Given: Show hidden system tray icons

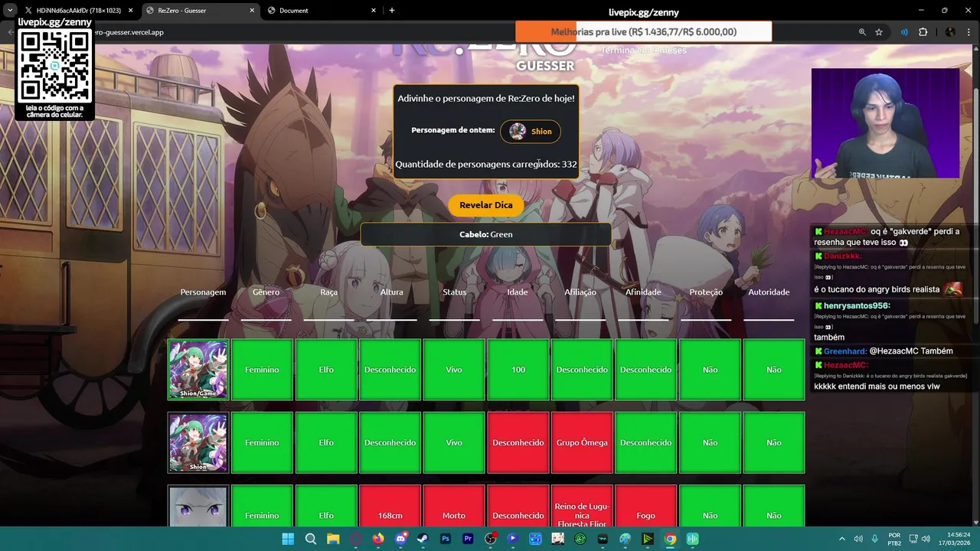Looking at the screenshot, I should pyautogui.click(x=842, y=539).
